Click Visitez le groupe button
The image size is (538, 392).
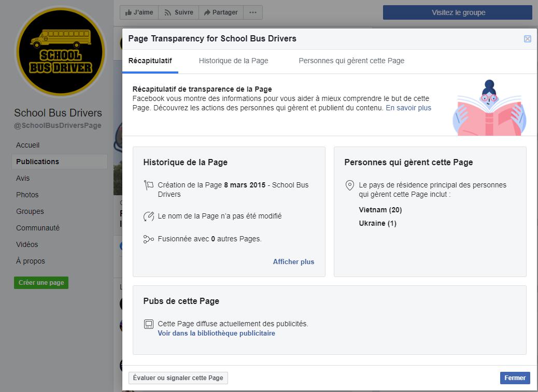click(458, 12)
